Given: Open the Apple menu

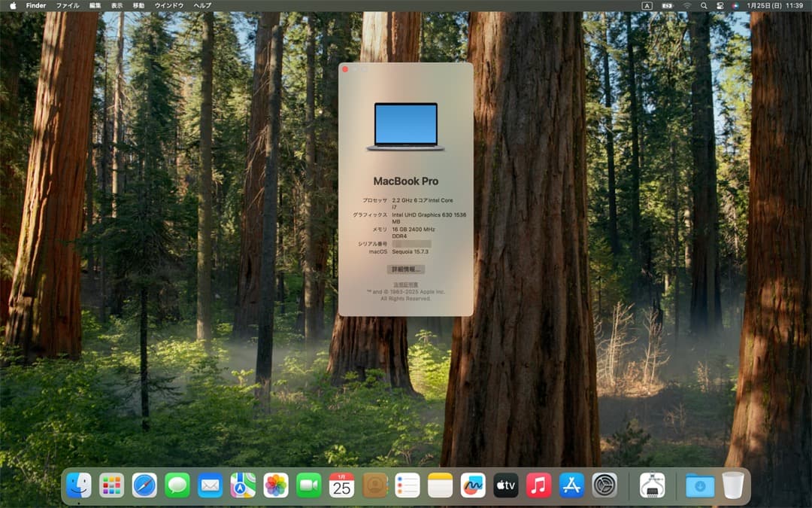Looking at the screenshot, I should (x=12, y=5).
